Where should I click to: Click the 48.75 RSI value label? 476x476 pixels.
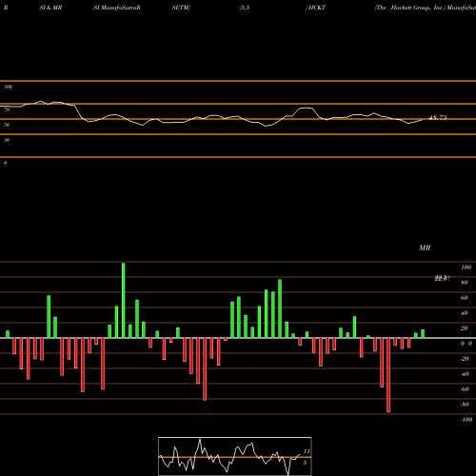(x=438, y=118)
